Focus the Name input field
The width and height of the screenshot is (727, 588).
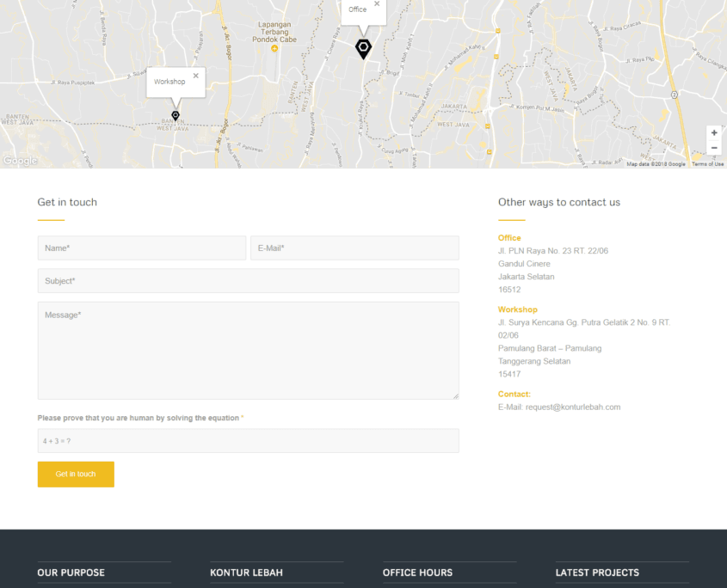(x=141, y=248)
